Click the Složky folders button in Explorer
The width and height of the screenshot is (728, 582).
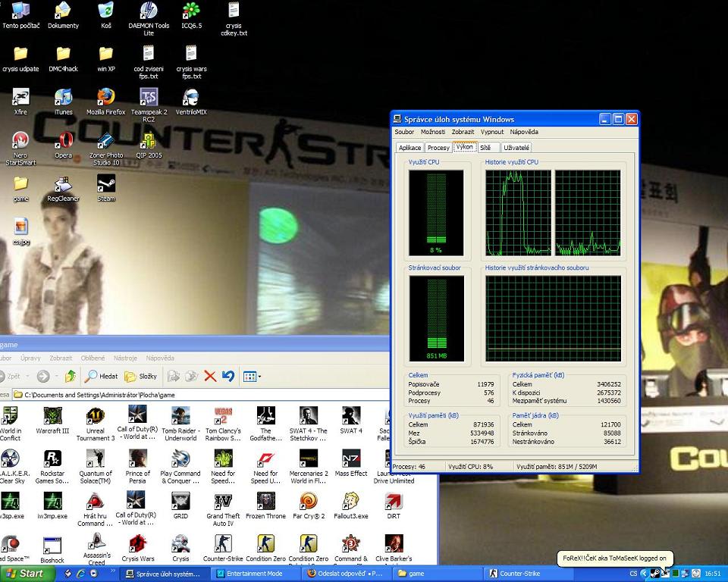pyautogui.click(x=141, y=376)
